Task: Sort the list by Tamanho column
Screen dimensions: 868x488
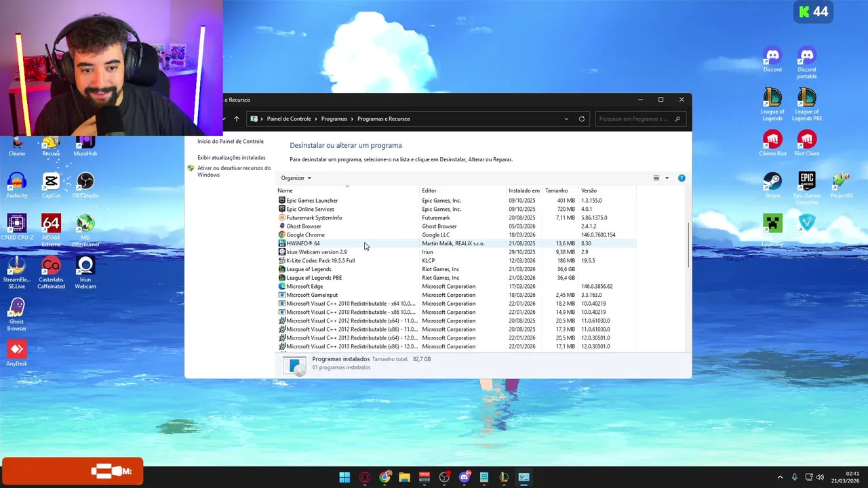Action: tap(561, 190)
